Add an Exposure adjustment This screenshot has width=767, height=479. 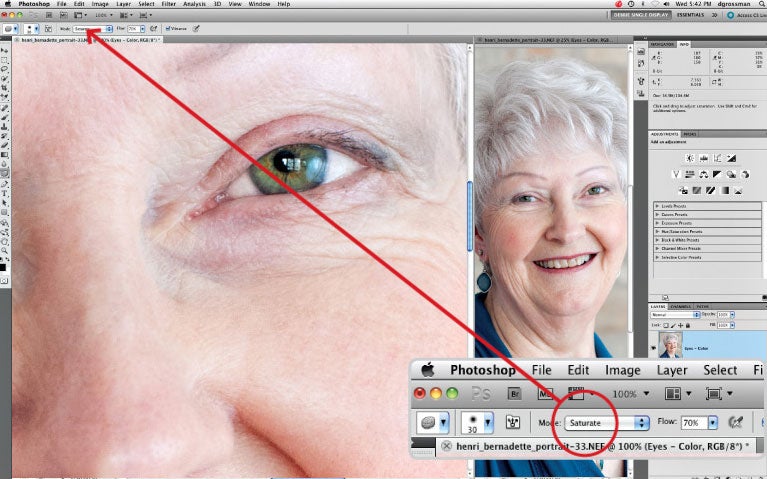coord(731,158)
